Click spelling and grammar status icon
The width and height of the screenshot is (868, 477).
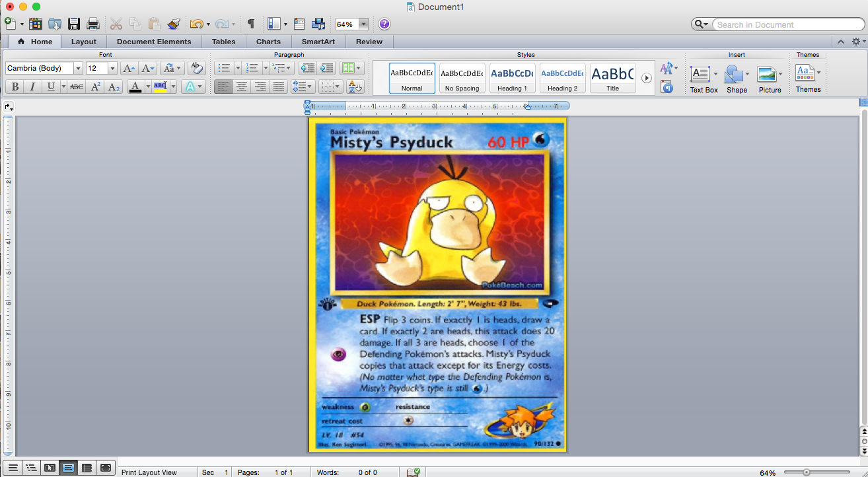click(413, 472)
